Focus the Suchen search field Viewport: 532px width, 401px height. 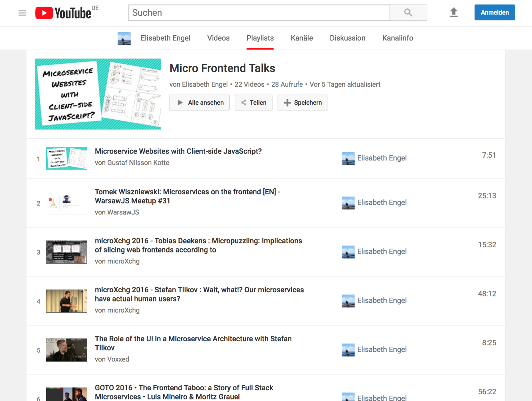click(x=259, y=12)
